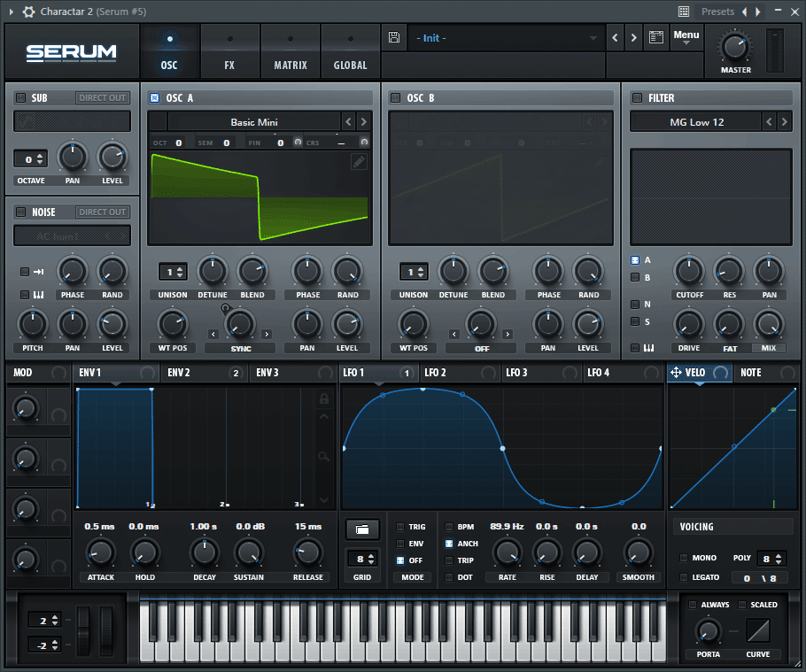
Task: Select next filter type arrow
Action: (784, 122)
